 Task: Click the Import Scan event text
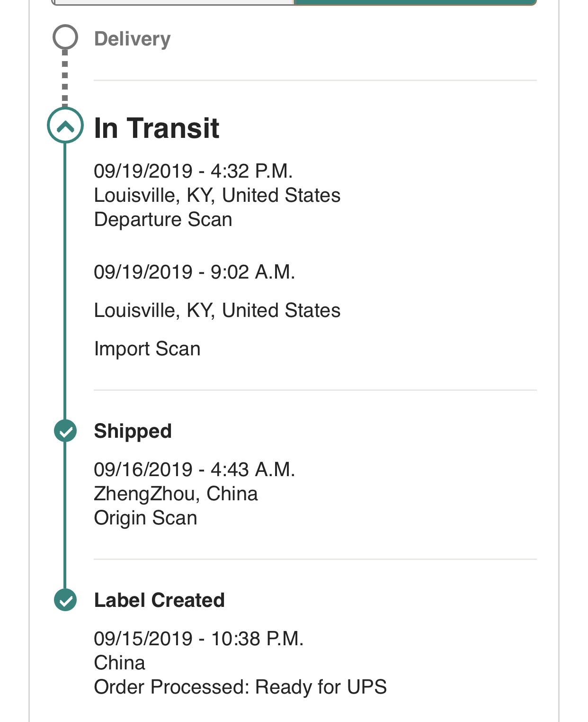click(147, 349)
